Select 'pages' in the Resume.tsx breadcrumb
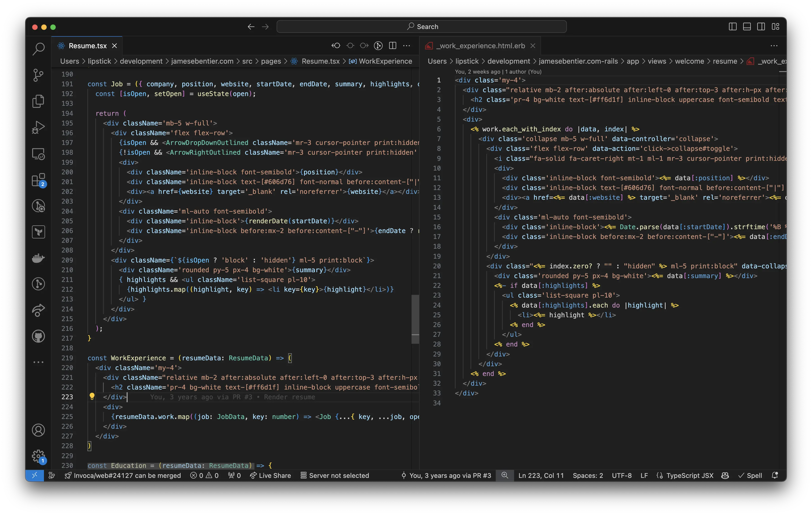Image resolution: width=812 pixels, height=515 pixels. (271, 61)
